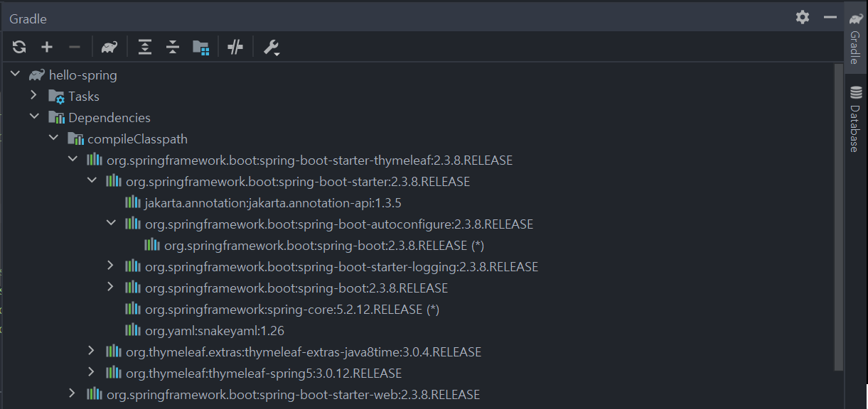Click the library icon beside jakarta.annotation-api
This screenshot has height=409, width=868.
pyautogui.click(x=132, y=202)
